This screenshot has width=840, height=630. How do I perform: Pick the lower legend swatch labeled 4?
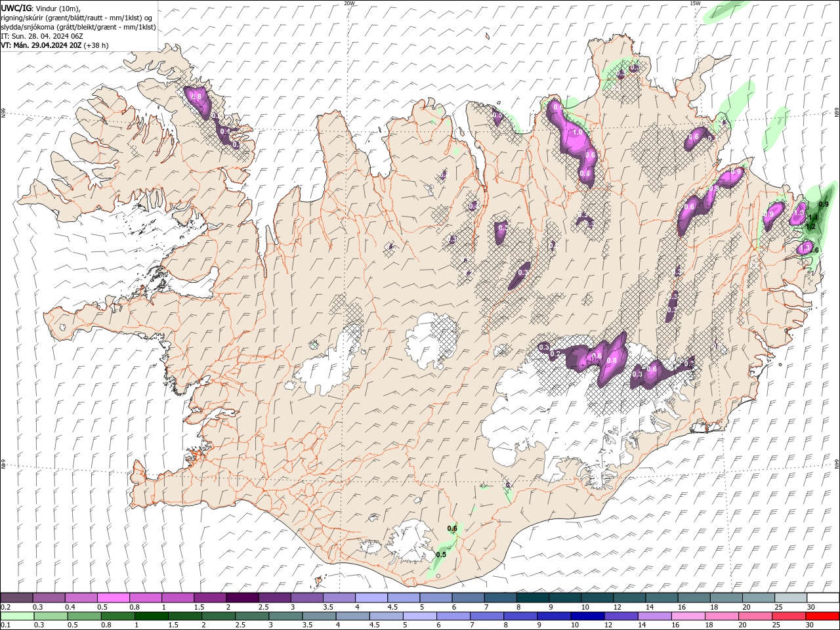(x=352, y=616)
